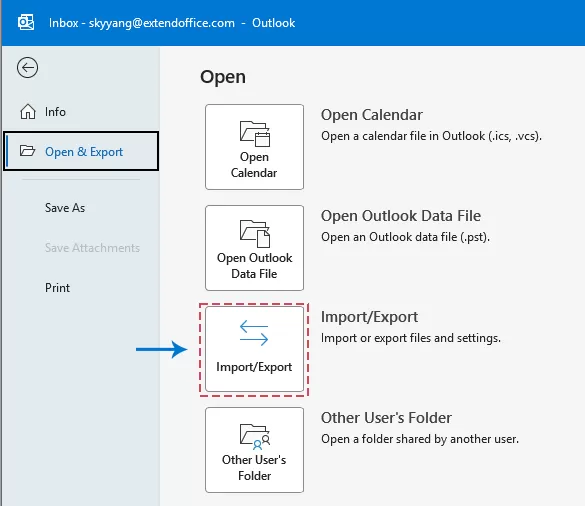This screenshot has width=585, height=506.
Task: Click the Import/Export button
Action: tap(254, 349)
